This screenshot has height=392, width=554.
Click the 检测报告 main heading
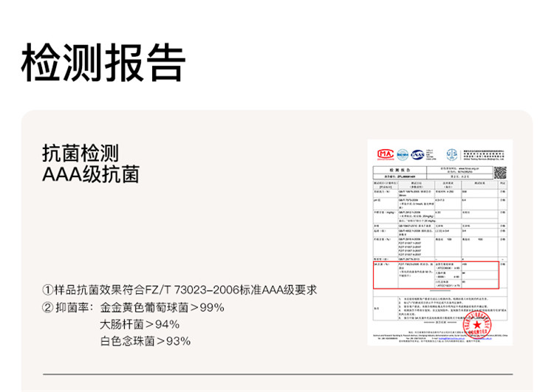(x=103, y=61)
